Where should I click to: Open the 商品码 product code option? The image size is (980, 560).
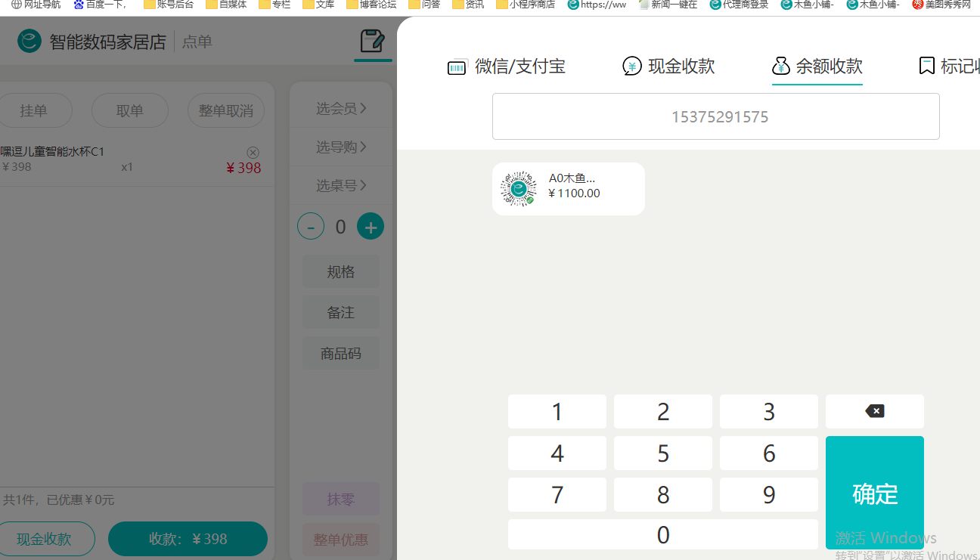341,353
